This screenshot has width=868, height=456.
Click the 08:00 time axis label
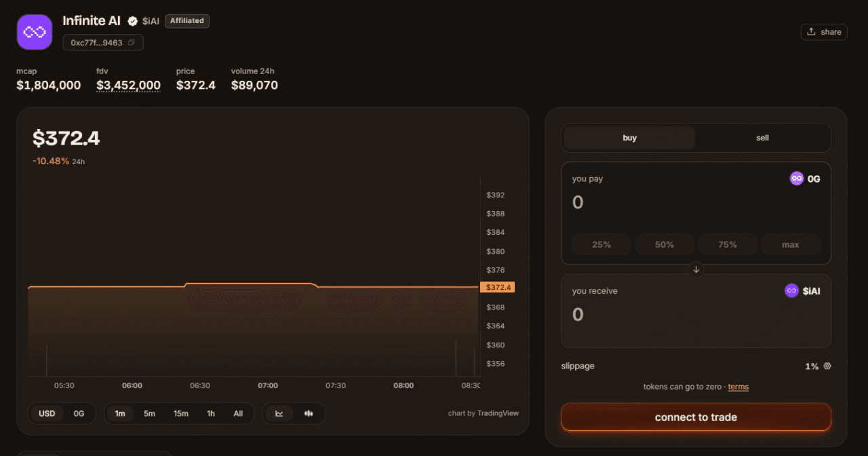[x=403, y=385]
